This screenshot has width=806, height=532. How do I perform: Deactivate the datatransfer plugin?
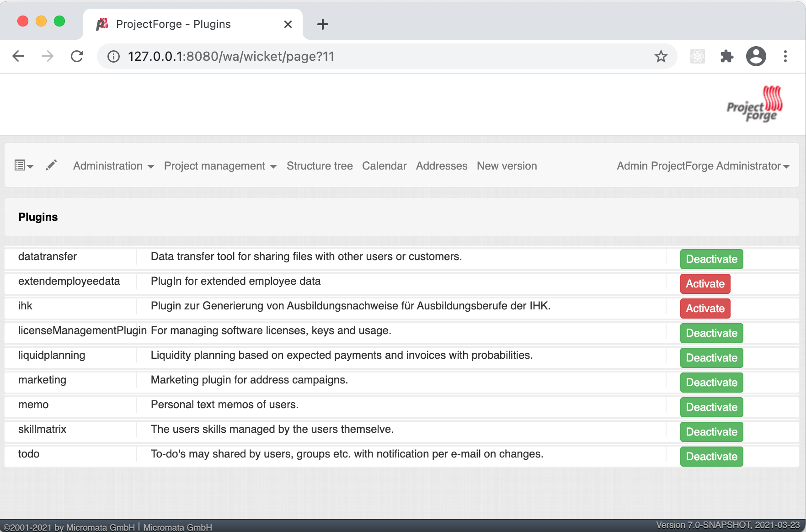[x=711, y=259]
